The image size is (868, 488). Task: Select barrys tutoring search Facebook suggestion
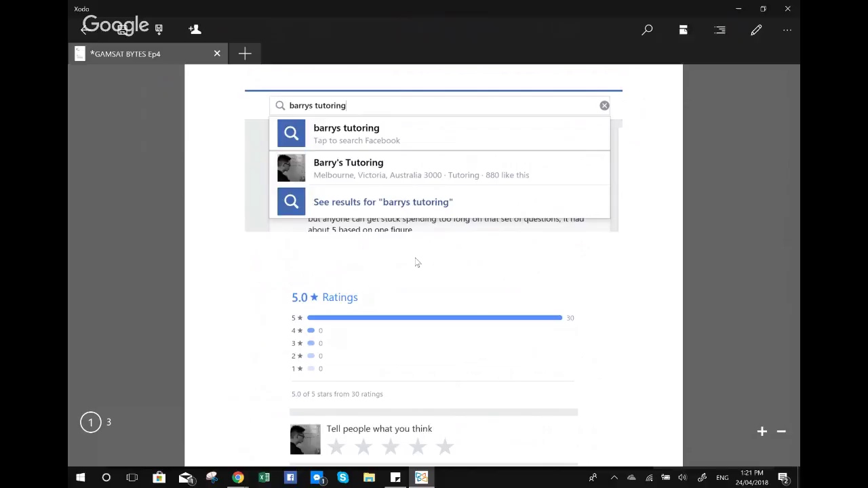(x=439, y=134)
